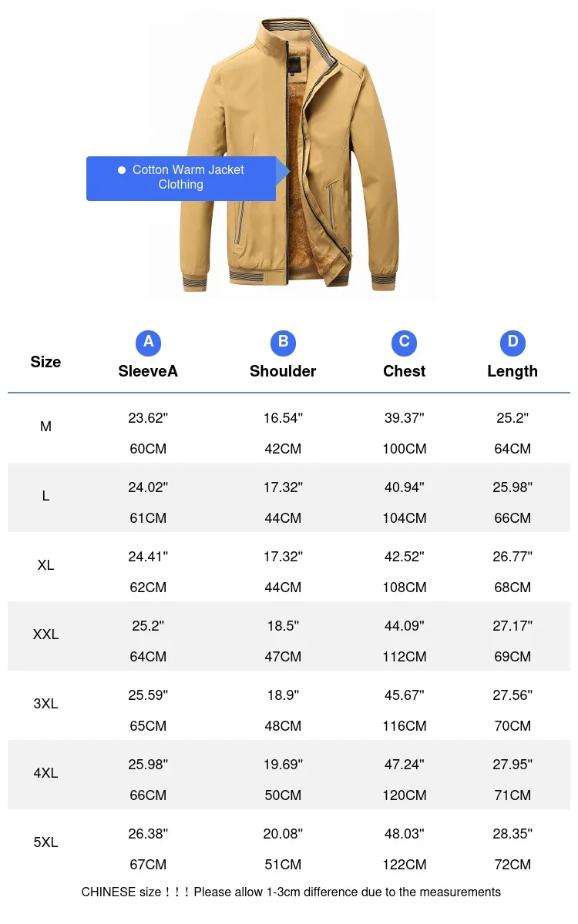
Task: Click the 122CM chest value for 5XL
Action: point(404,865)
